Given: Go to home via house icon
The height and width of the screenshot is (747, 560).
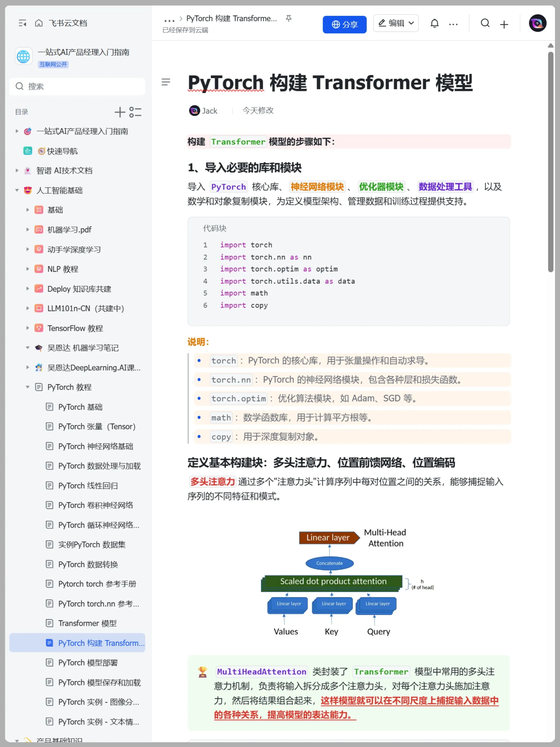Looking at the screenshot, I should point(39,23).
